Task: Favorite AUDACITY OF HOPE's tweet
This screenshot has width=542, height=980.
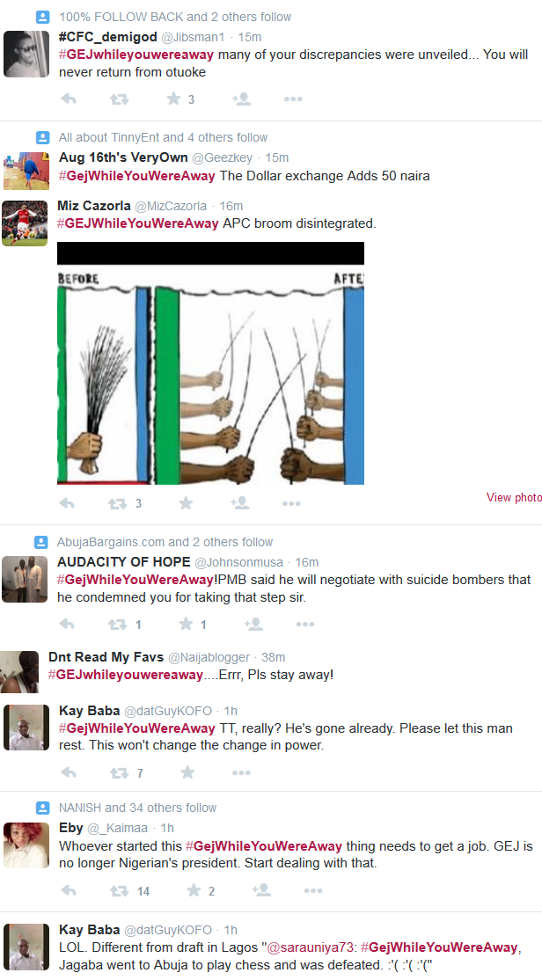Action: 186,624
